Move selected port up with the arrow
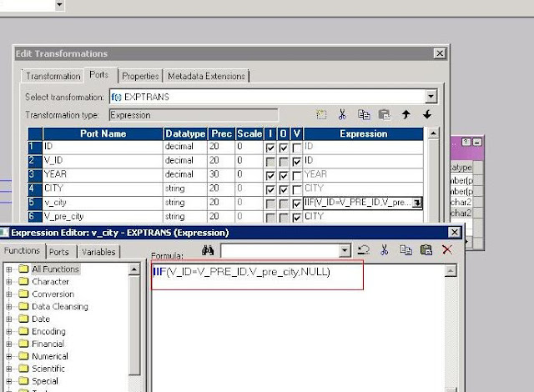The width and height of the screenshot is (534, 392). pyautogui.click(x=406, y=114)
